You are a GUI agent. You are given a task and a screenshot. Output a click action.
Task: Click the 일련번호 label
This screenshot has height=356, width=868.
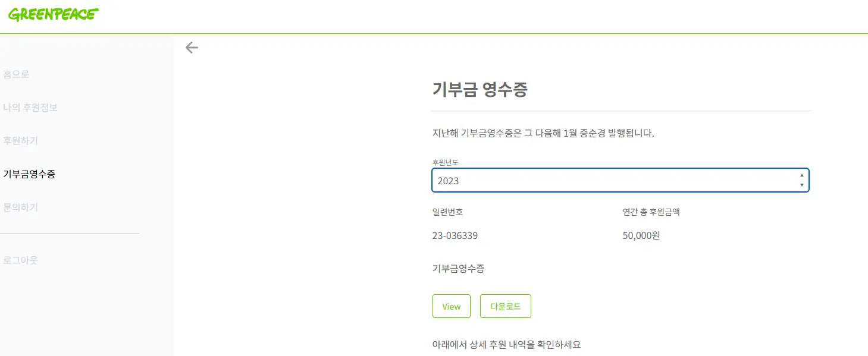(x=447, y=211)
